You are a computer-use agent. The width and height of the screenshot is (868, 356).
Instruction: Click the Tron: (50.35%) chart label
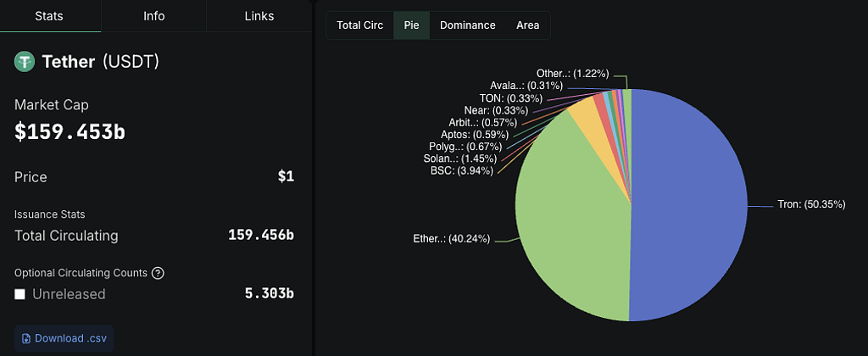point(810,205)
